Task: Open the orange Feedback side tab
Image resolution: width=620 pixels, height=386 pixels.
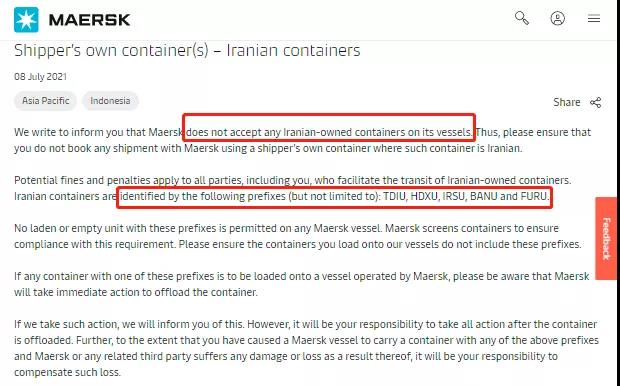Action: click(606, 238)
